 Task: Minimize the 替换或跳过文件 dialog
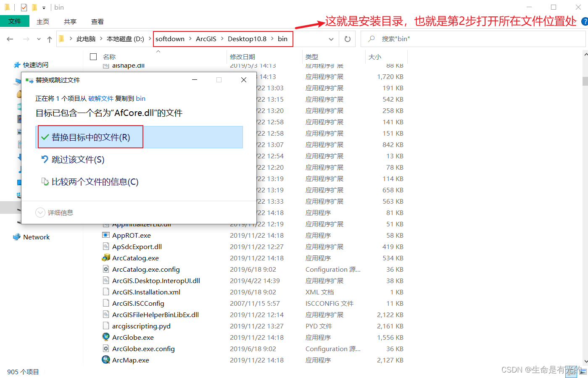click(195, 80)
